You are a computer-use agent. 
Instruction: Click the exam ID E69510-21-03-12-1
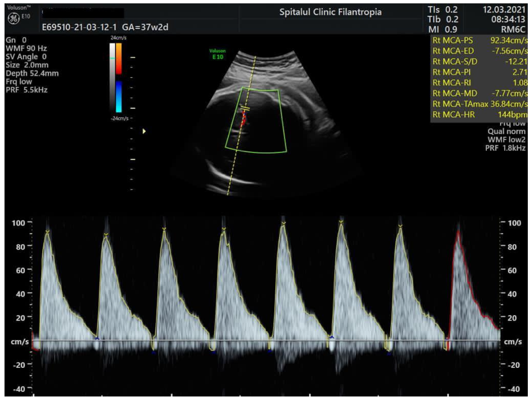[79, 27]
